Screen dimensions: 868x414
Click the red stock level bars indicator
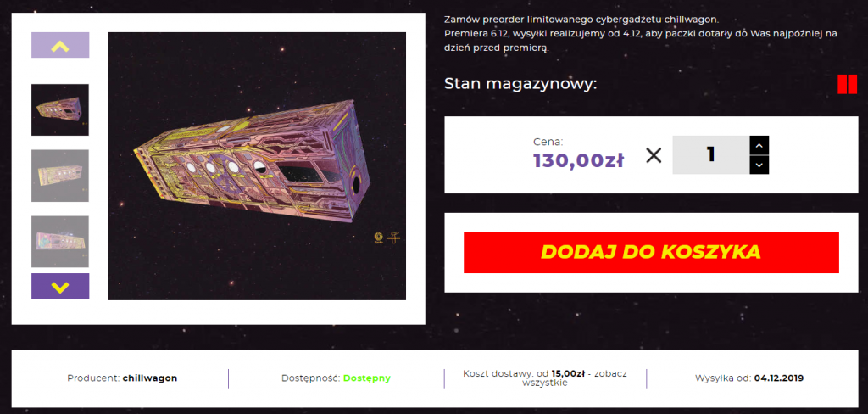(847, 84)
